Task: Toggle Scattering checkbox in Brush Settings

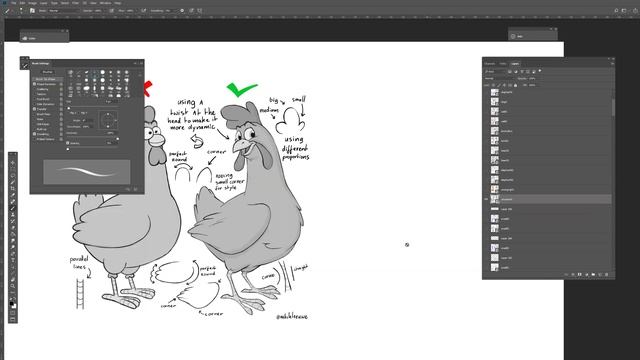Action: 34,89
